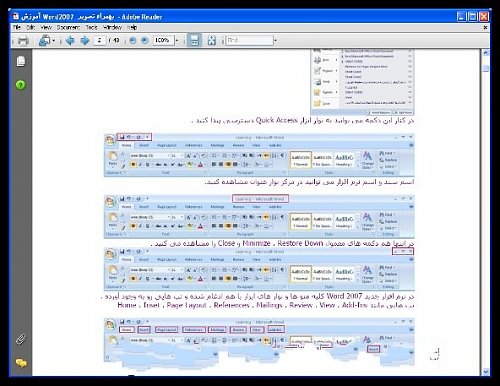
Task: Open the Comments panel icon
Action: pos(21,363)
